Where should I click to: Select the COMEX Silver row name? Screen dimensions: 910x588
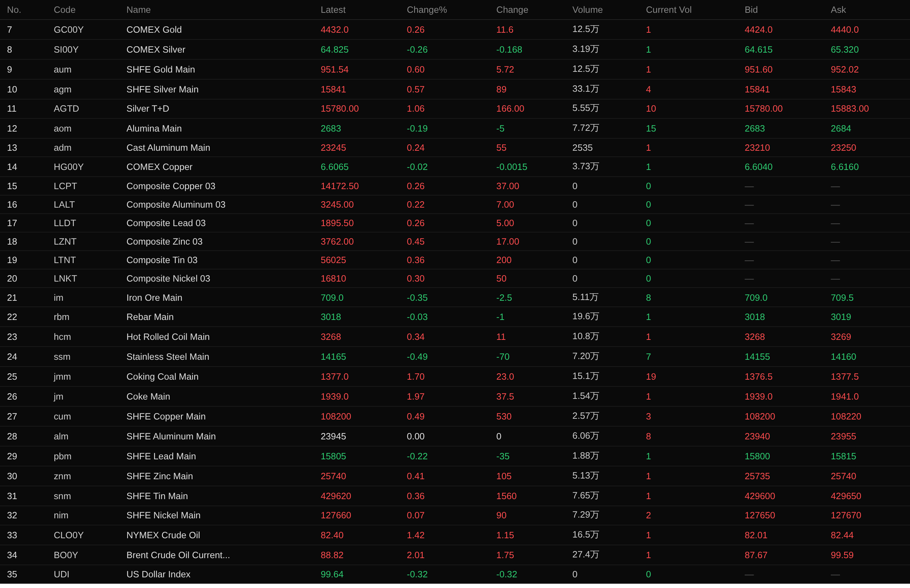[156, 50]
